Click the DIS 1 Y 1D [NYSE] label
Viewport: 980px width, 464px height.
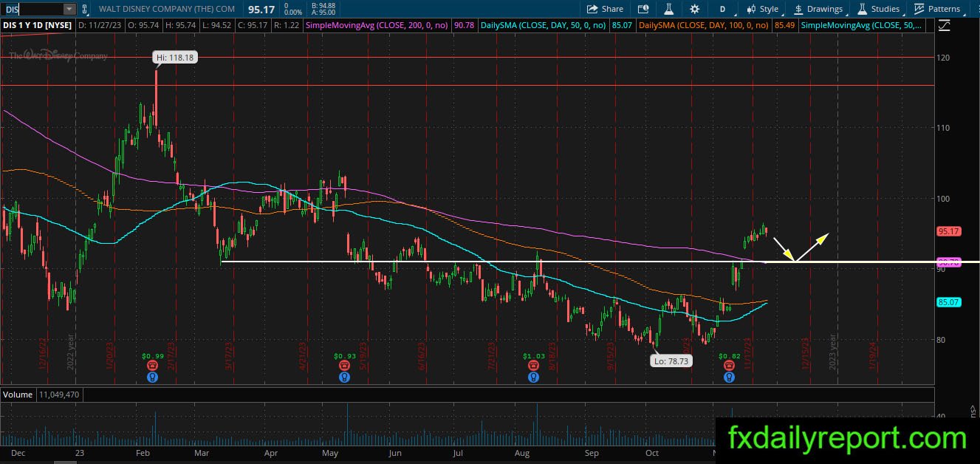(37, 25)
